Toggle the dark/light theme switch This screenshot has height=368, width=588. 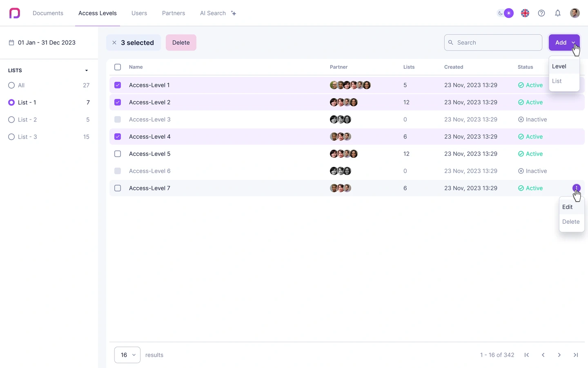pyautogui.click(x=505, y=13)
